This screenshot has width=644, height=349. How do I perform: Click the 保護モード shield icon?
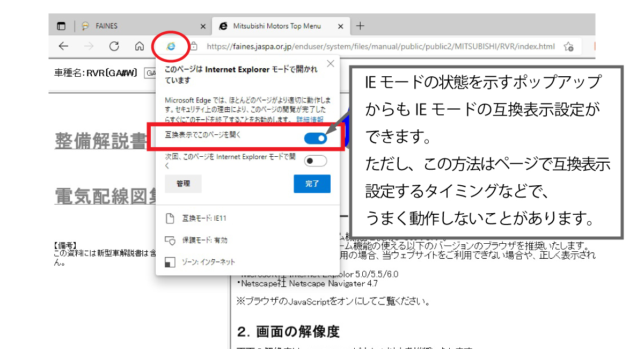pos(170,241)
